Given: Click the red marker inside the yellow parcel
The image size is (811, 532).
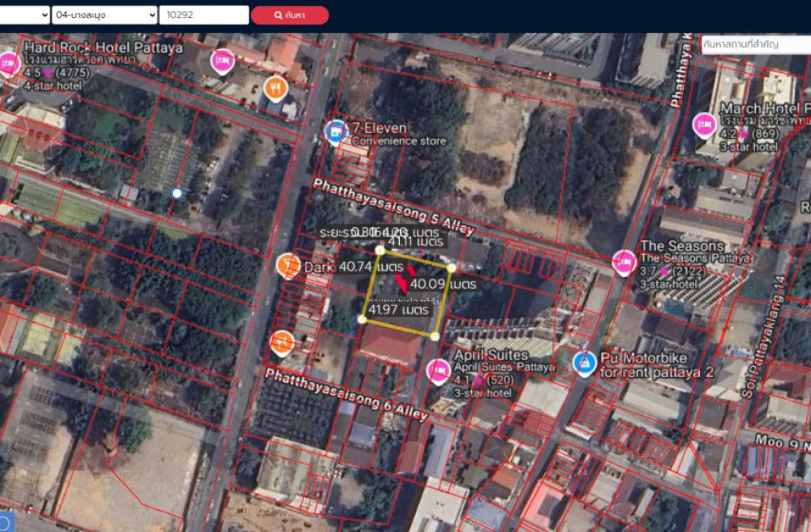Looking at the screenshot, I should [x=401, y=284].
